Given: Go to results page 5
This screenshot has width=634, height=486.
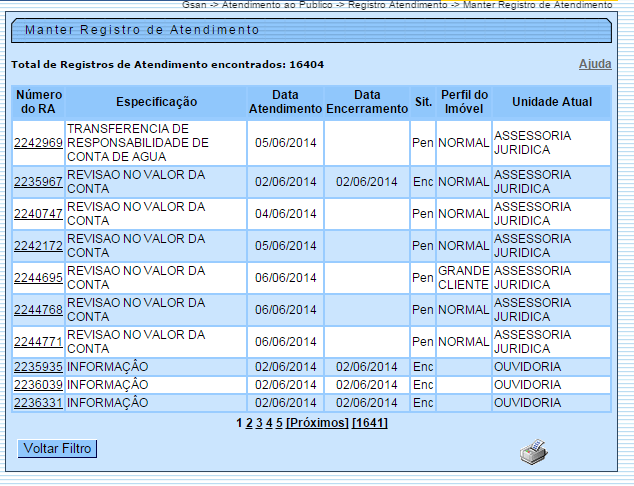Looking at the screenshot, I should click(x=279, y=423).
